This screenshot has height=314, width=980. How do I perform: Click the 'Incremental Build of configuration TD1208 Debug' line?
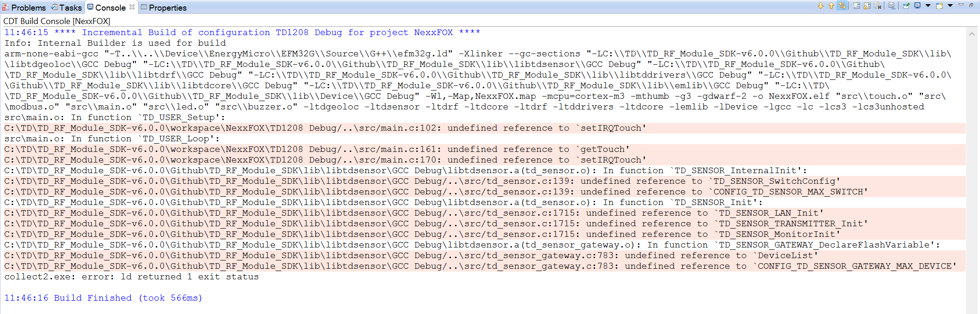(242, 32)
